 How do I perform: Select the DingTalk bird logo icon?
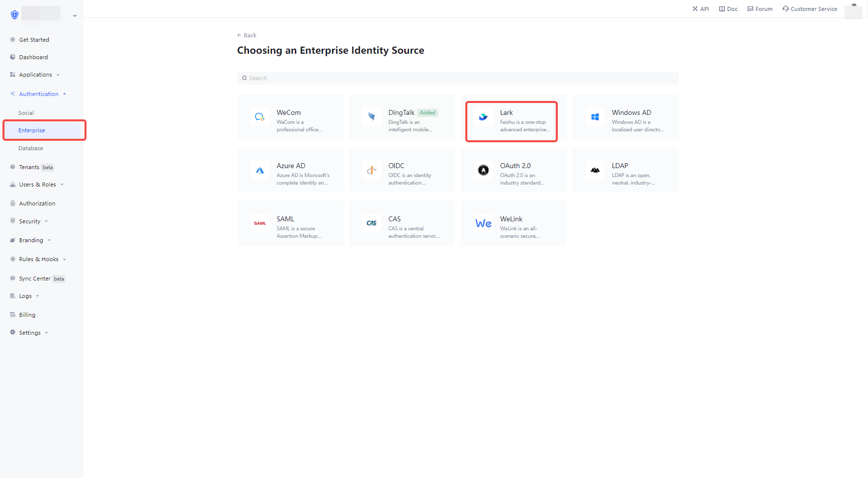371,117
